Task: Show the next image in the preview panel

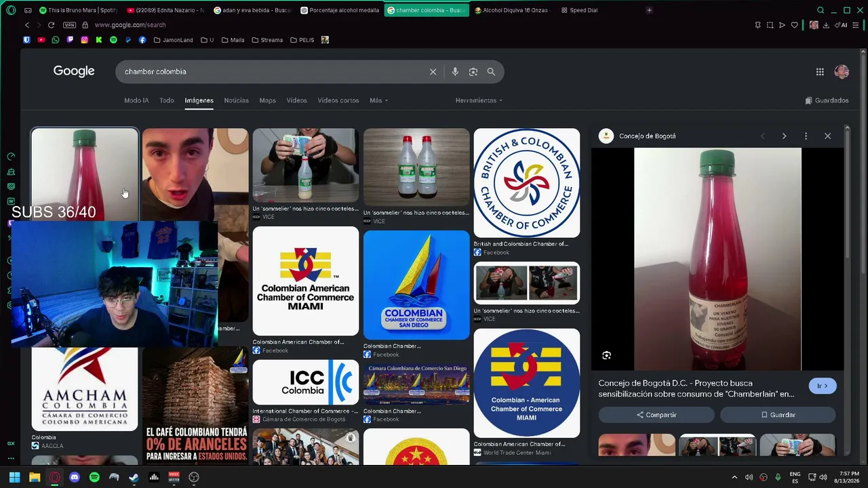Action: tap(784, 136)
